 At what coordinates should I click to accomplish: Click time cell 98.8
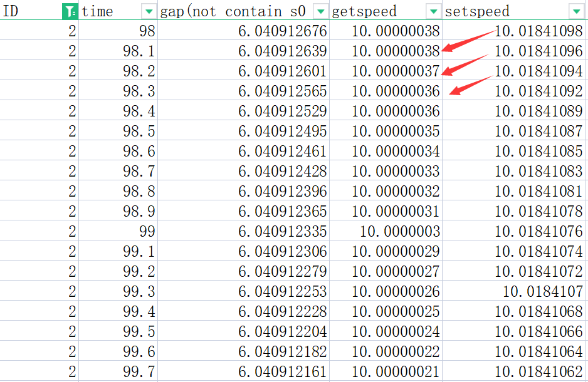coord(118,190)
